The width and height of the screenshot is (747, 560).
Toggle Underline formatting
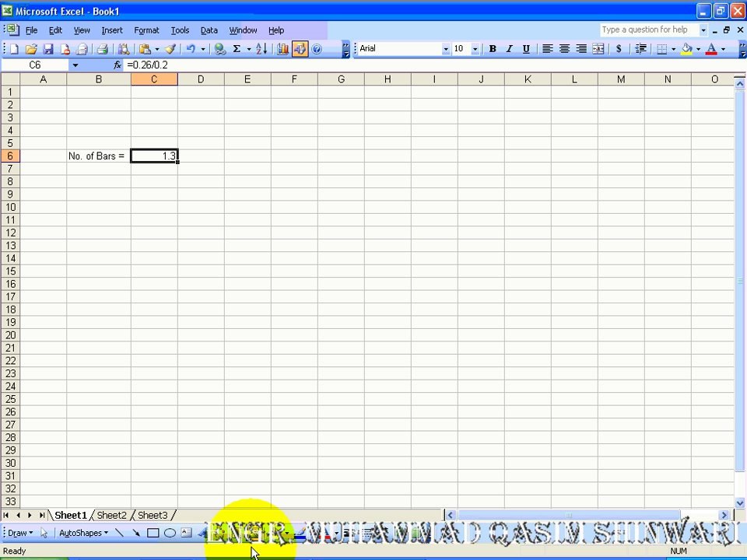click(x=526, y=48)
